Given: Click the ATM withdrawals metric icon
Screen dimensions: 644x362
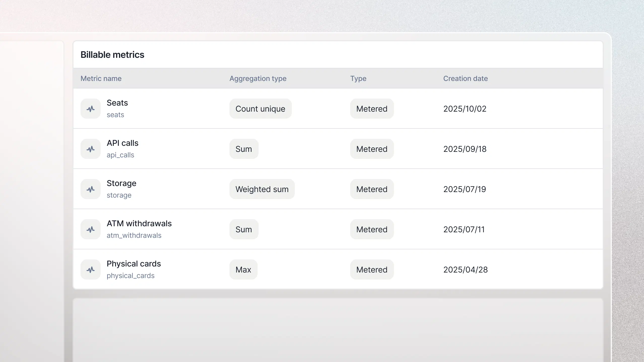Looking at the screenshot, I should click(90, 229).
